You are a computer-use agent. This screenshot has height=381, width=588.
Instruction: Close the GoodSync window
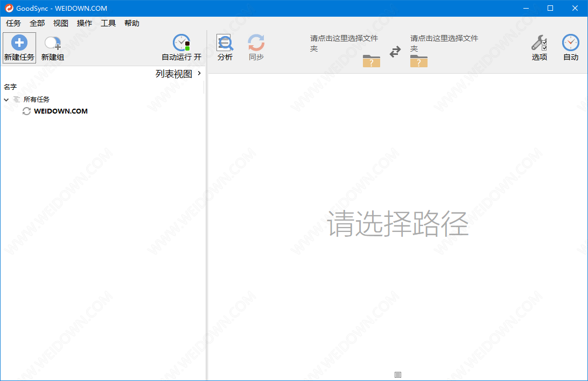575,8
